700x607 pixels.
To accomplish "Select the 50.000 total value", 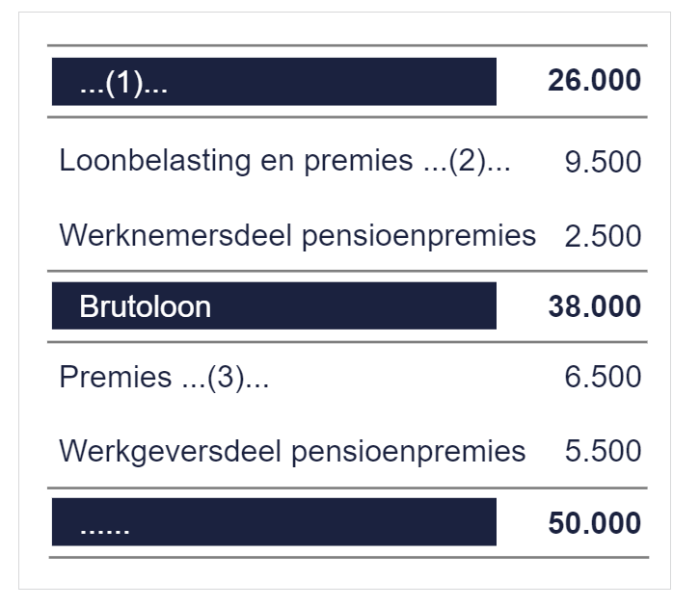I will pos(595,523).
